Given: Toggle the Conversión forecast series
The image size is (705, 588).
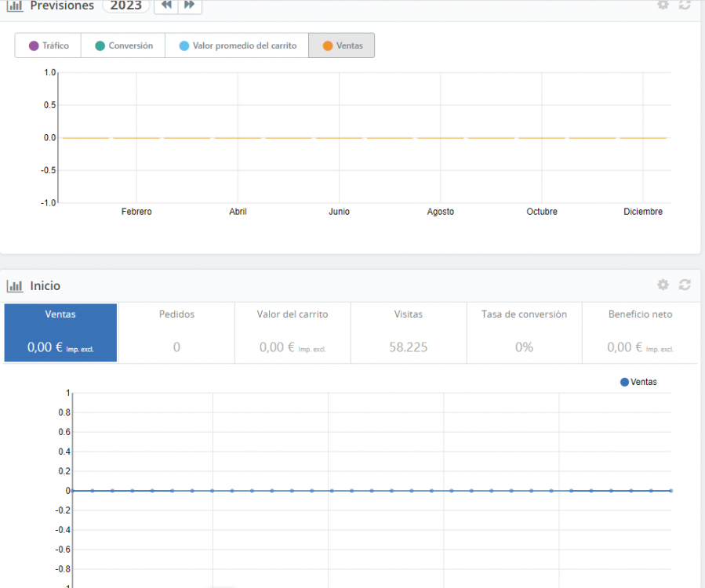Looking at the screenshot, I should pos(123,45).
